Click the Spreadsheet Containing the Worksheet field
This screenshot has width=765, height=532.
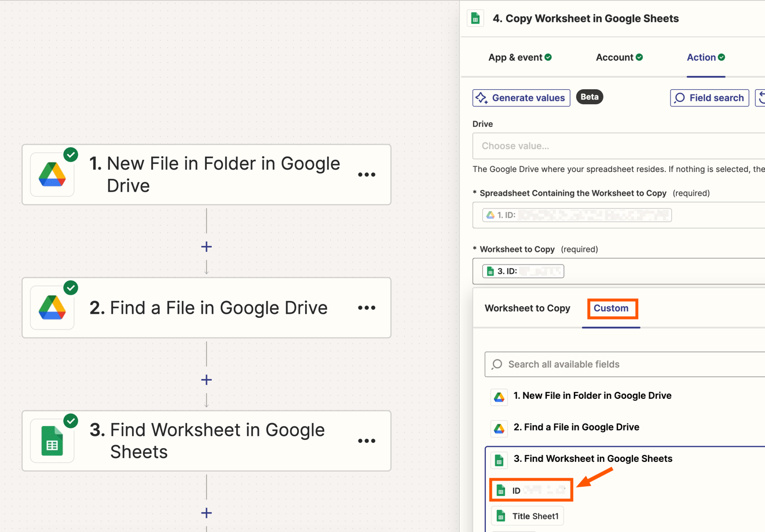coord(618,215)
